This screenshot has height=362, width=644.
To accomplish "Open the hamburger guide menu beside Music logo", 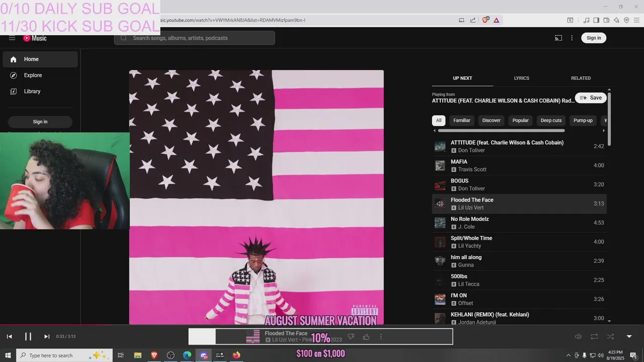I will 12,38.
